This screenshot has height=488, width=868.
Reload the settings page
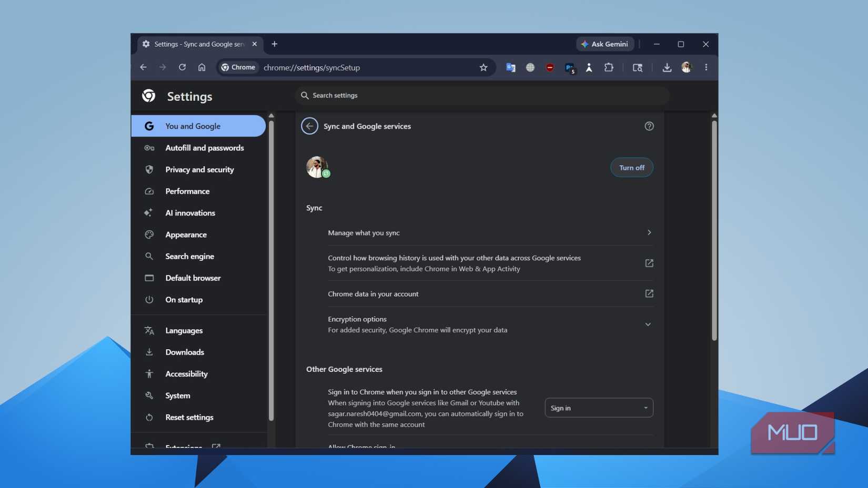pyautogui.click(x=182, y=67)
